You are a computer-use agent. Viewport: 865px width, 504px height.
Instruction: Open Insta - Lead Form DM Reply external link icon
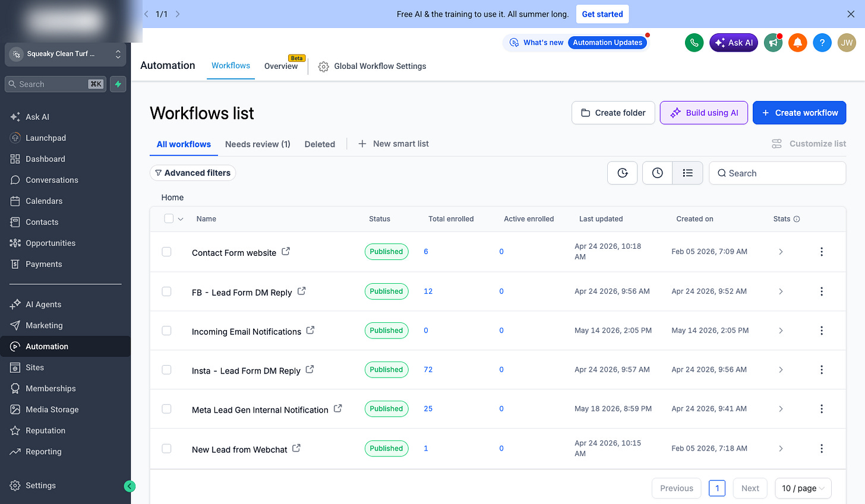(310, 369)
